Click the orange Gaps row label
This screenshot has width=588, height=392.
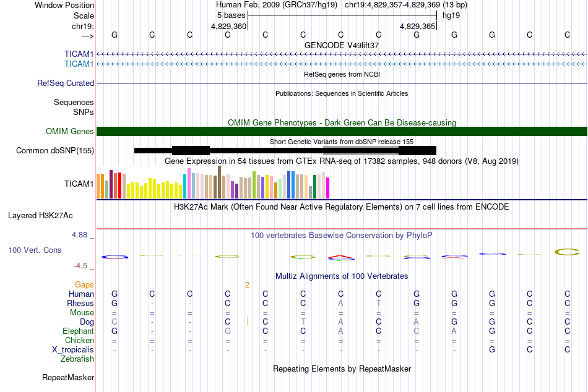click(84, 285)
